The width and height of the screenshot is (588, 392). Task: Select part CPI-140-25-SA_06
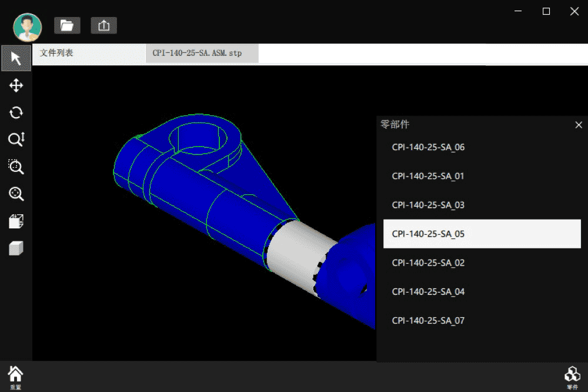pyautogui.click(x=482, y=147)
